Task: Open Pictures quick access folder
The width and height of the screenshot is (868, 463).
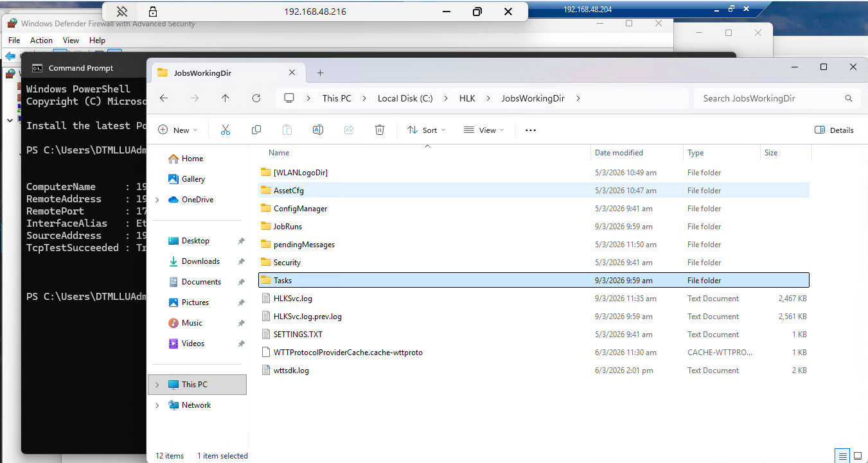Action: (x=195, y=302)
